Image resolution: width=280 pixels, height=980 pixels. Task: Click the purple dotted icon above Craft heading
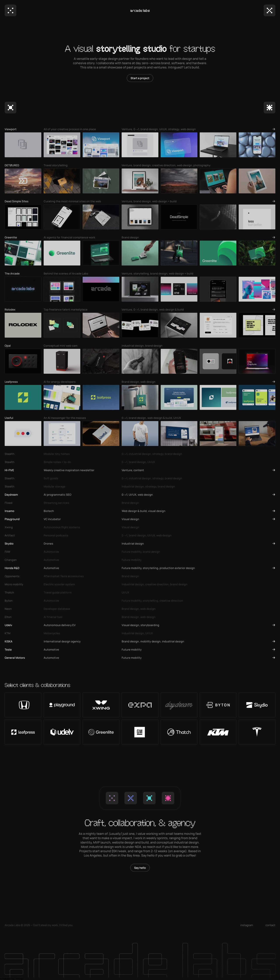[x=112, y=798]
